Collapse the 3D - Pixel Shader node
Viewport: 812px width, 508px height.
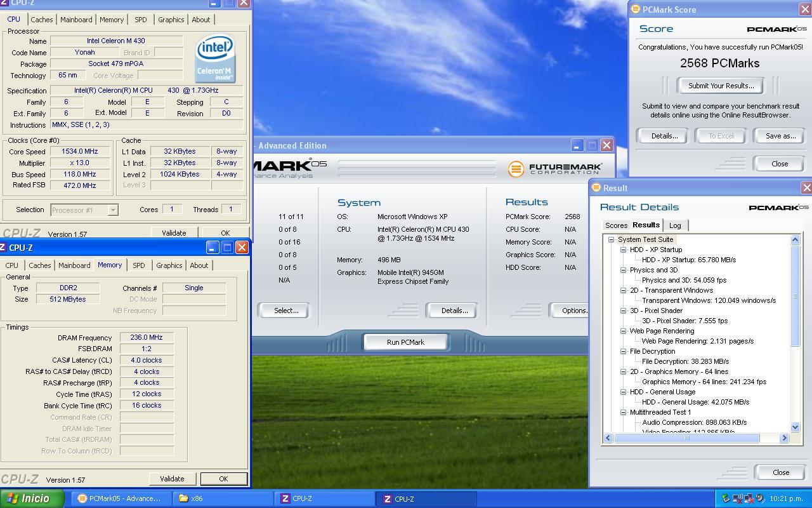click(624, 311)
